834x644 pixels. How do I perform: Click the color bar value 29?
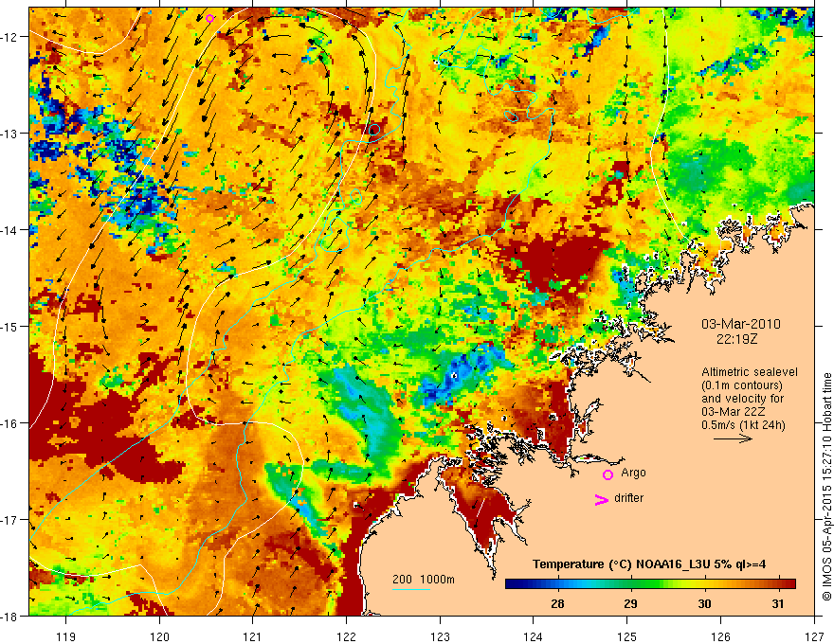(x=630, y=603)
